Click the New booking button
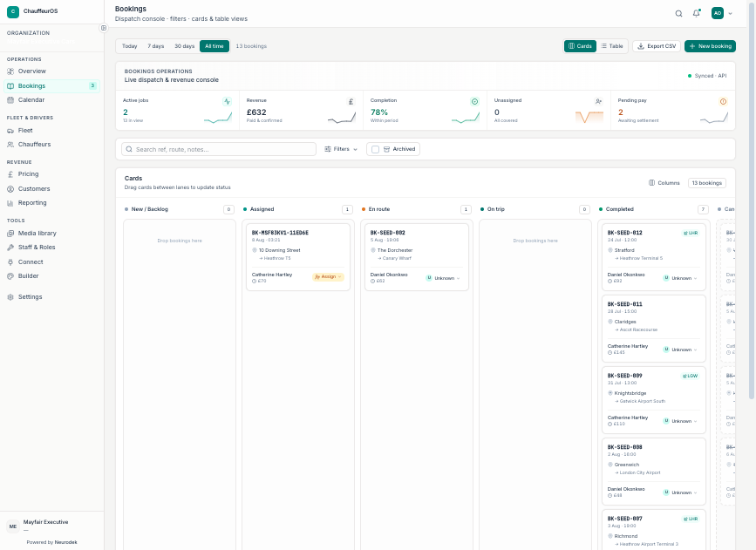The height and width of the screenshot is (550, 756). [x=710, y=46]
